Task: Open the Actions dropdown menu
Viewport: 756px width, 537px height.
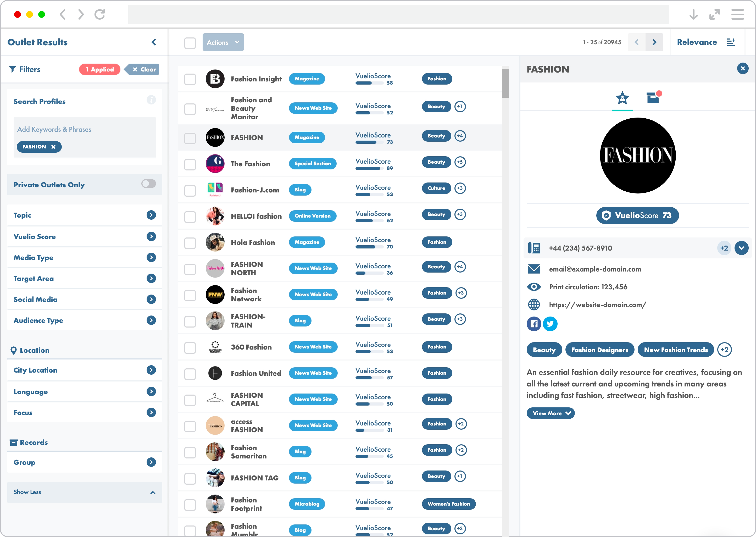Action: (223, 42)
